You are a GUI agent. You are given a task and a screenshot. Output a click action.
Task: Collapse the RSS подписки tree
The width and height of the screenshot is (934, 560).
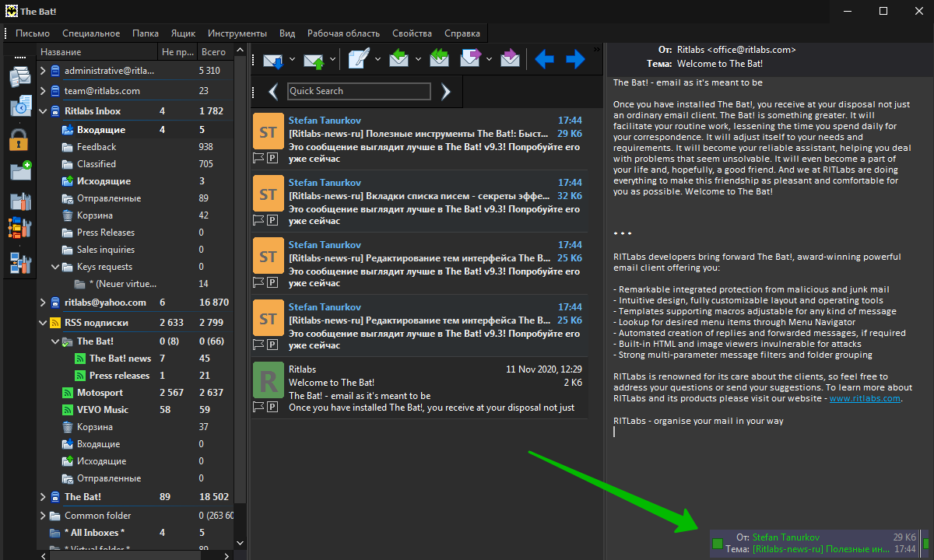[x=43, y=323]
